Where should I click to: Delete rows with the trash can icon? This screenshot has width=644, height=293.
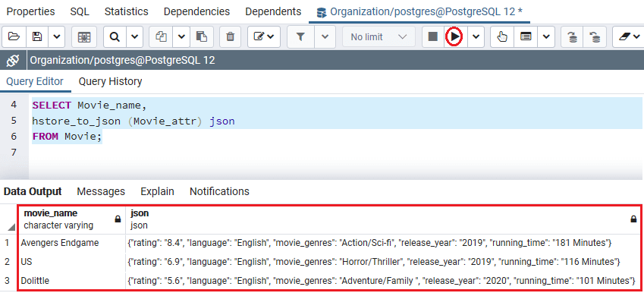click(231, 36)
